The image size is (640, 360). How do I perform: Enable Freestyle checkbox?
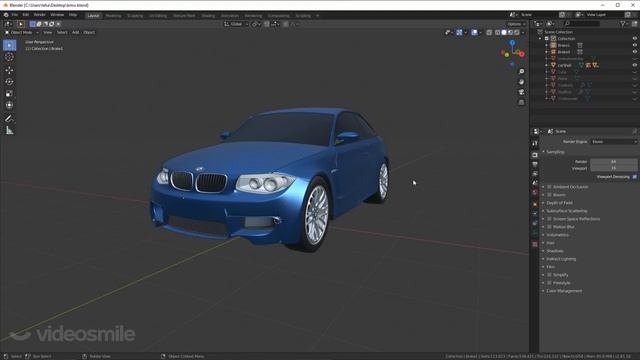click(549, 283)
